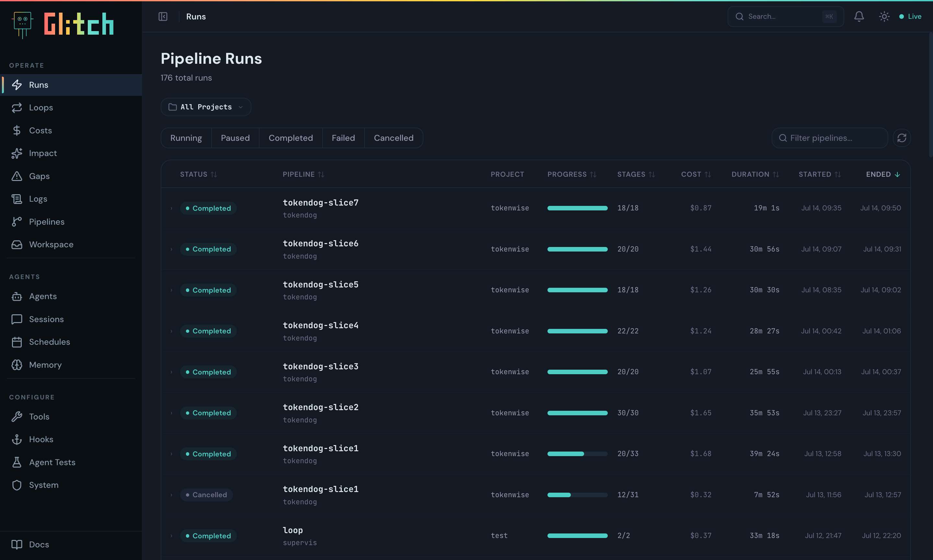Open Loops via the repeat icon
This screenshot has width=933, height=560.
pyautogui.click(x=17, y=107)
